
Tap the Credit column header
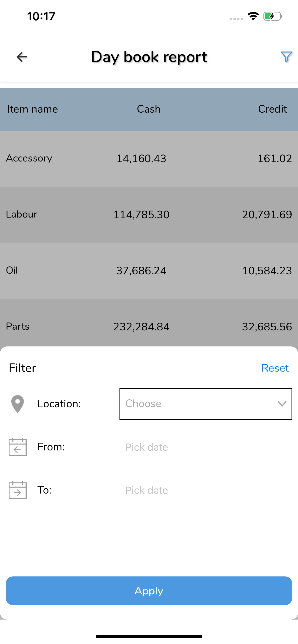coord(273,109)
